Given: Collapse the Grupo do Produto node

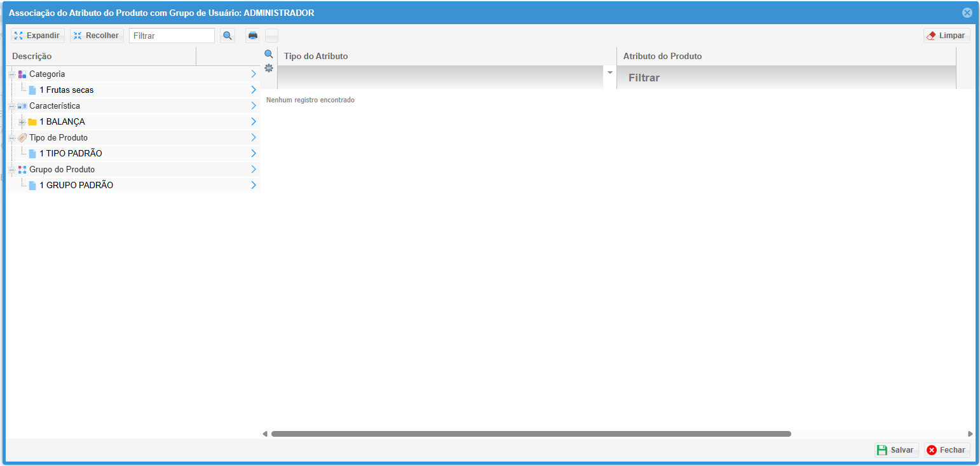Looking at the screenshot, I should 11,170.
